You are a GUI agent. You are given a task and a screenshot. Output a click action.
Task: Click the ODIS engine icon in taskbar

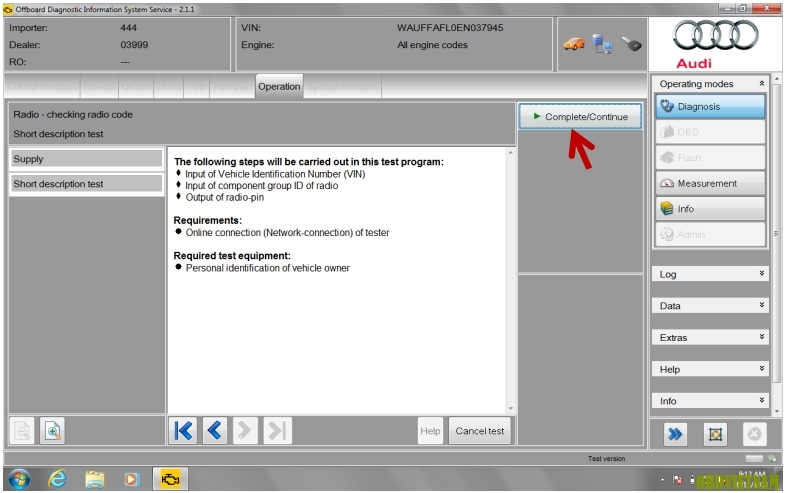pos(170,479)
